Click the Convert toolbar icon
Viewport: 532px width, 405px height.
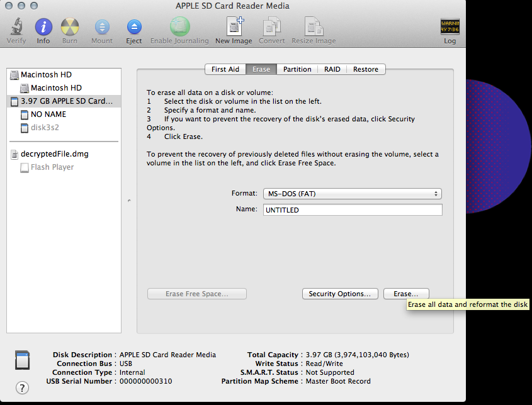click(x=272, y=26)
